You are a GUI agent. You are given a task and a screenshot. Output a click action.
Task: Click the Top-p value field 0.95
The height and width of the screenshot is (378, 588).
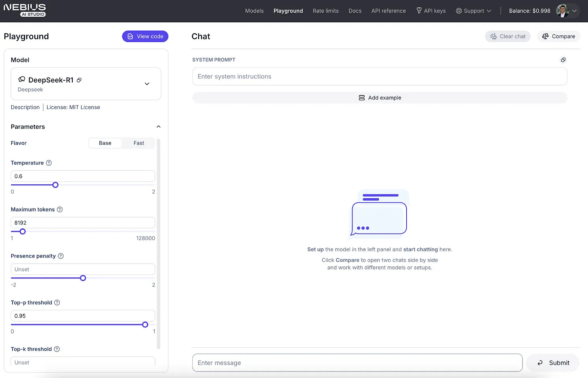(83, 316)
